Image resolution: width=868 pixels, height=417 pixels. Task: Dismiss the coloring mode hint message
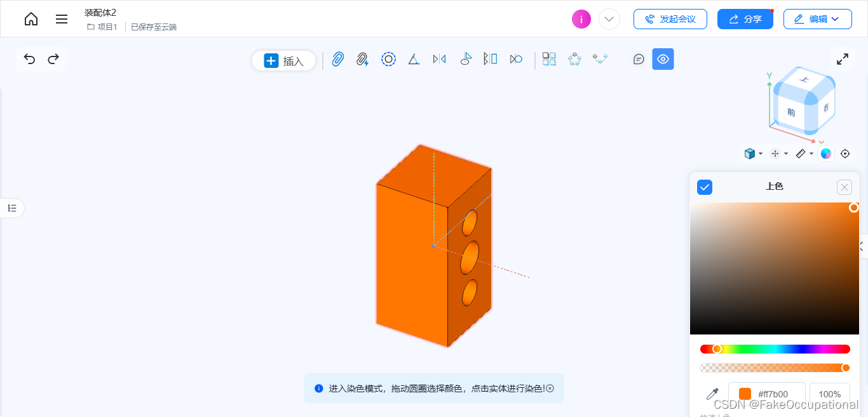tap(550, 388)
